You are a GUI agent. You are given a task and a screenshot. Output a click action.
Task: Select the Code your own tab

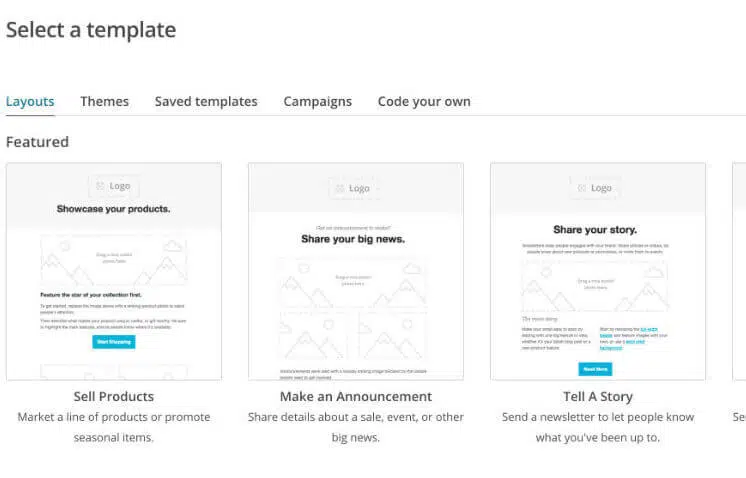pyautogui.click(x=424, y=101)
